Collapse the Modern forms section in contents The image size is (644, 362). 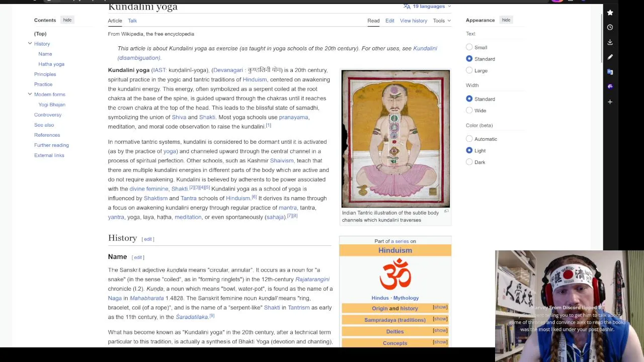pyautogui.click(x=30, y=94)
